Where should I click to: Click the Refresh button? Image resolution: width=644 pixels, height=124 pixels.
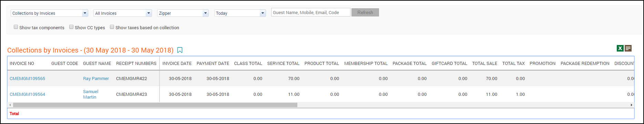point(365,12)
